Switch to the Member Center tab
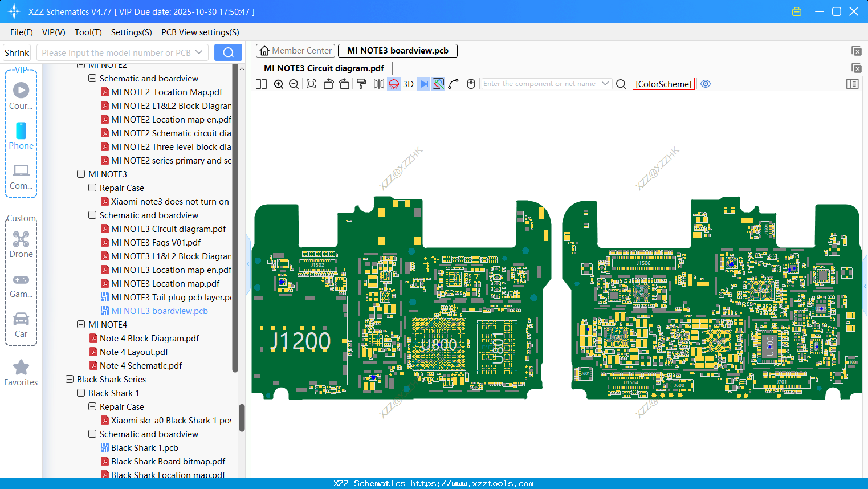 pos(296,51)
